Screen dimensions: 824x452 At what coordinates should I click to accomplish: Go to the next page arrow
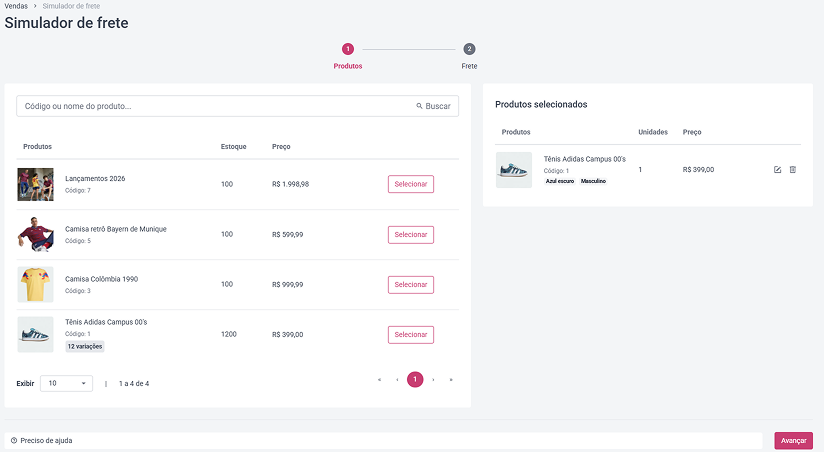[x=433, y=379]
